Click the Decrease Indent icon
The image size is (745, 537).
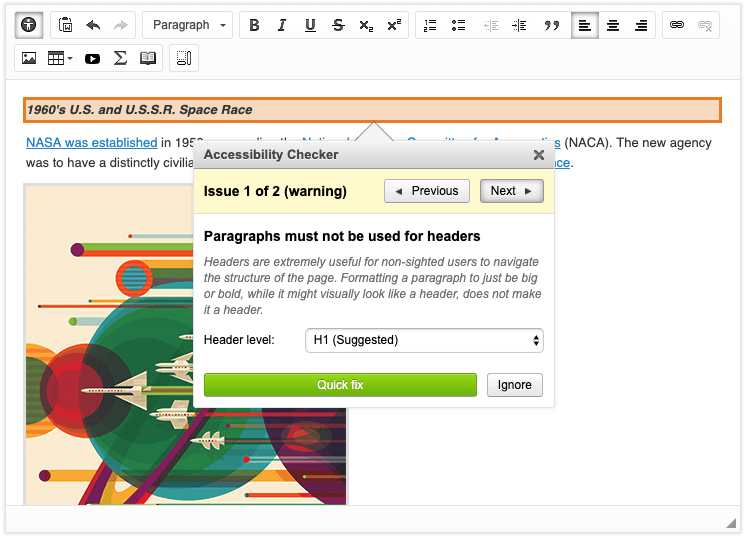pyautogui.click(x=491, y=25)
